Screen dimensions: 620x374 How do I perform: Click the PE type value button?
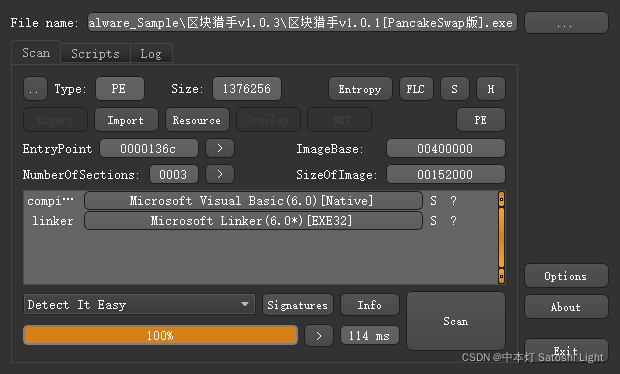click(x=119, y=89)
